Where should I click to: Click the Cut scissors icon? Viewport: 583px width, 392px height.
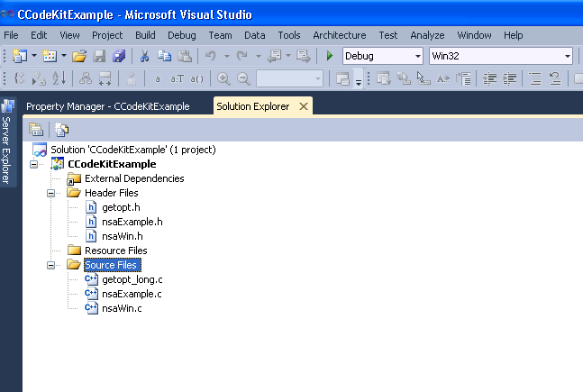pos(144,56)
